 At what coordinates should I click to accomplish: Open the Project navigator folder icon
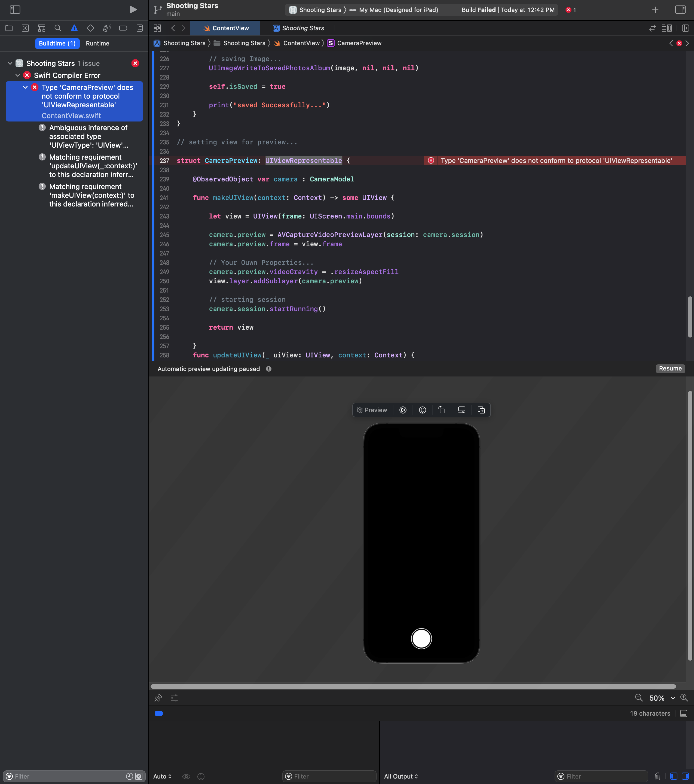(x=9, y=28)
